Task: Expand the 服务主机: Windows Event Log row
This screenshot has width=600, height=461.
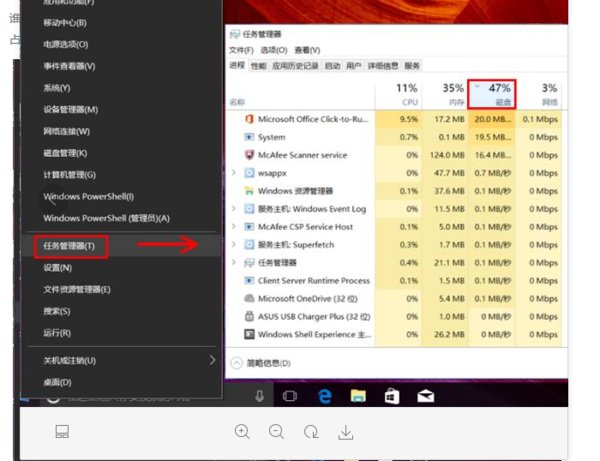Action: (x=234, y=209)
